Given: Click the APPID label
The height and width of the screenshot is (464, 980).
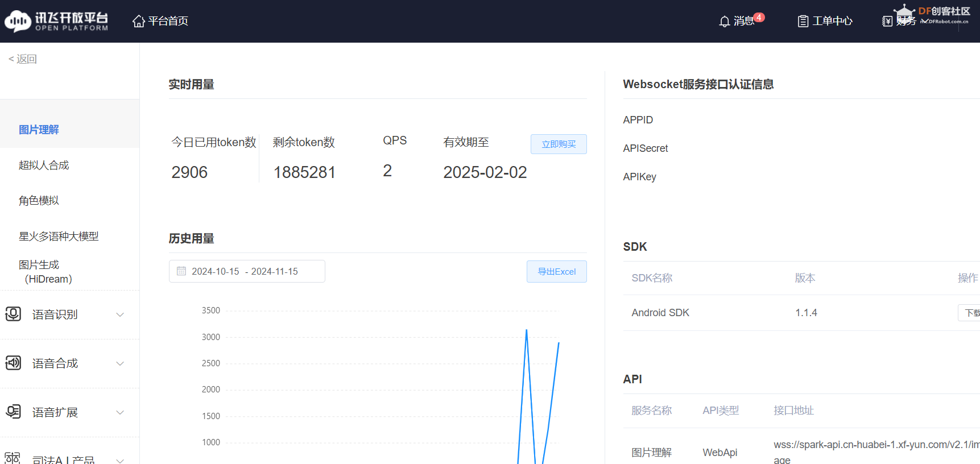Looking at the screenshot, I should 638,120.
